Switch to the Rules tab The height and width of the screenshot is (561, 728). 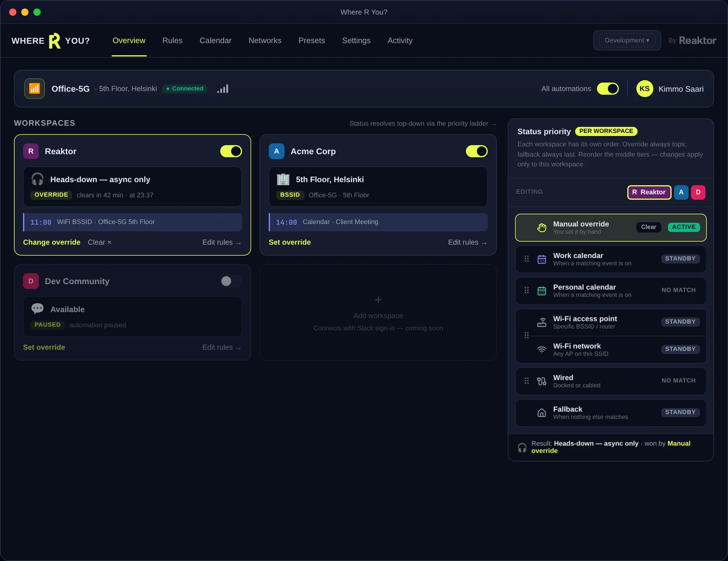172,41
